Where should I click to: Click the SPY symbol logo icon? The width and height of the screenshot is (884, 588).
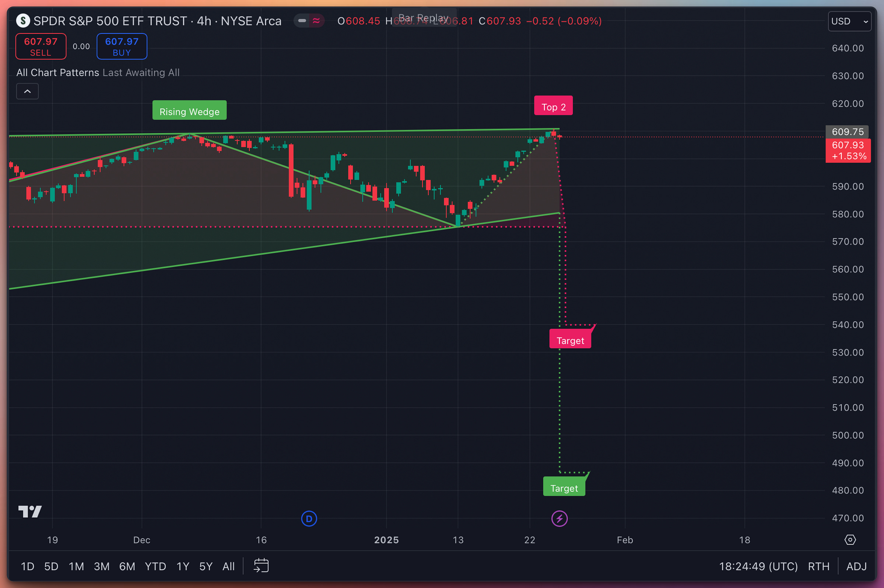point(23,21)
